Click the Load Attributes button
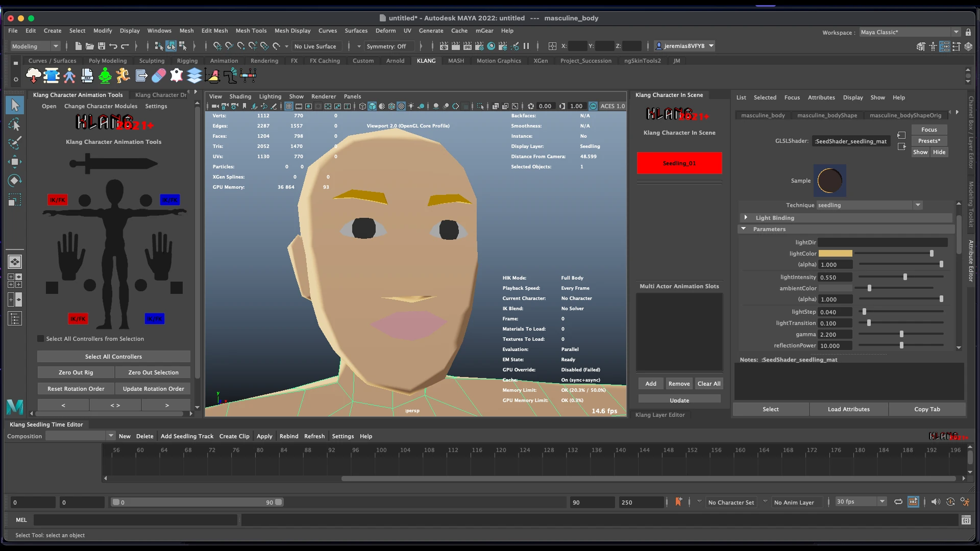 849,409
